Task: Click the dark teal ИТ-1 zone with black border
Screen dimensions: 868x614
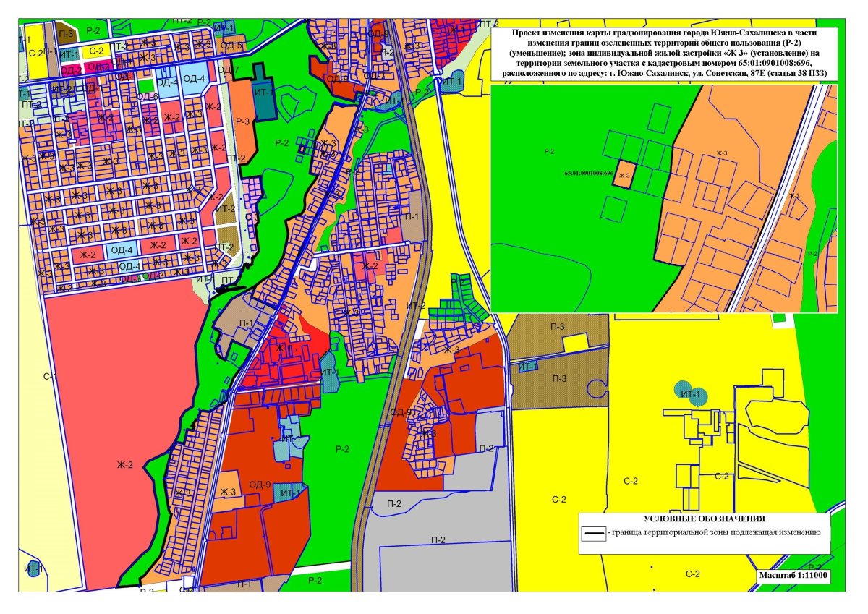Action: point(263,98)
